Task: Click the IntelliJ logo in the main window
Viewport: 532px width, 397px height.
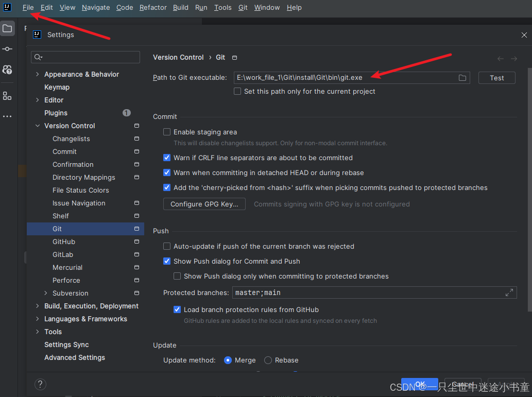Action: [x=7, y=7]
